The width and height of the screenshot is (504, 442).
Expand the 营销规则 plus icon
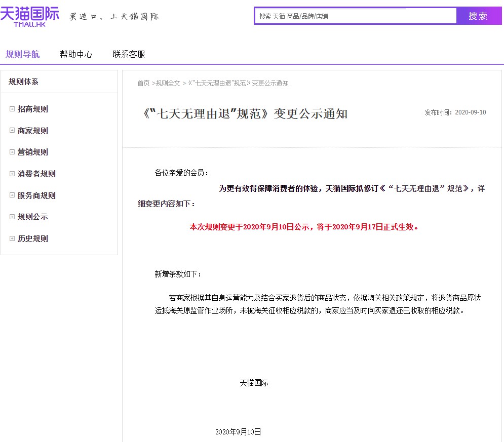pos(12,152)
